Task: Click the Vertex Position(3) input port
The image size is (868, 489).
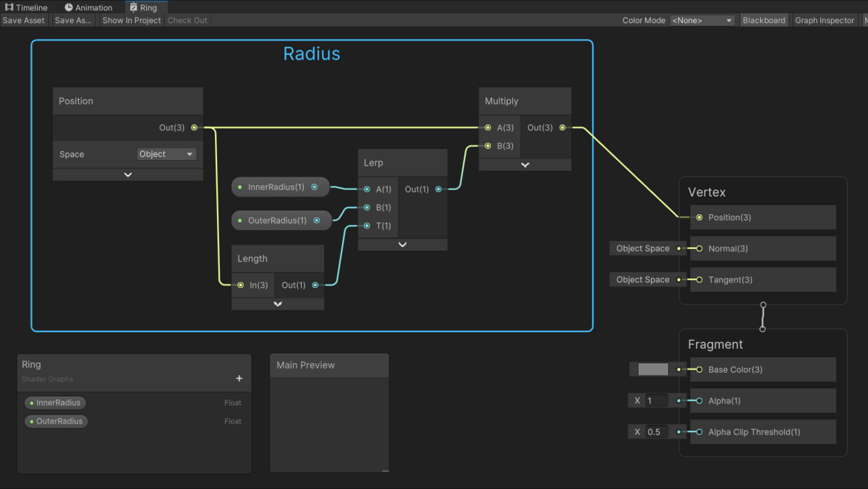Action: [x=699, y=217]
